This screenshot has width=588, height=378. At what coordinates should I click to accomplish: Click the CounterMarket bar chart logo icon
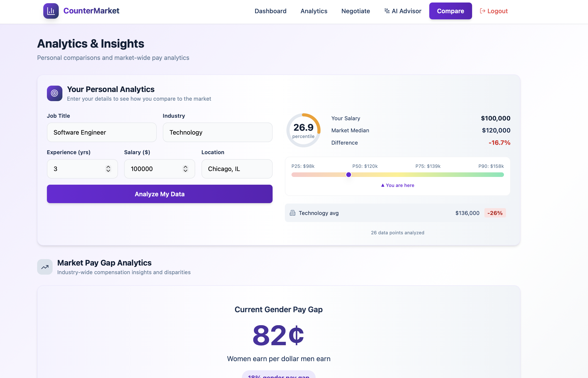(x=51, y=11)
